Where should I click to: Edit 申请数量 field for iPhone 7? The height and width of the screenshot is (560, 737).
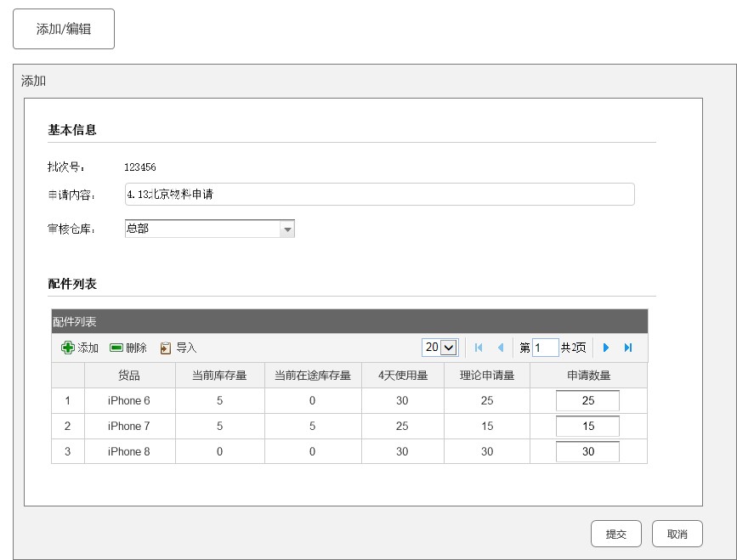coord(587,426)
